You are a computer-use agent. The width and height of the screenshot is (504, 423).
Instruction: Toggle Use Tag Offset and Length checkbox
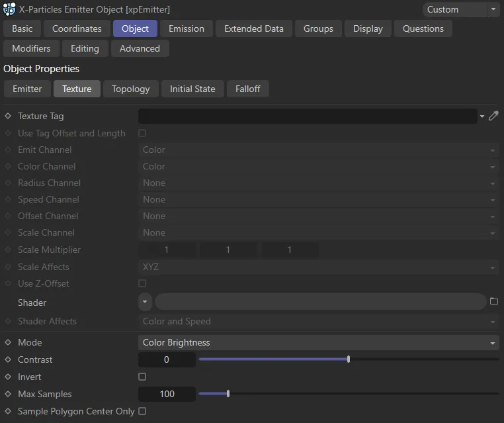tap(142, 133)
